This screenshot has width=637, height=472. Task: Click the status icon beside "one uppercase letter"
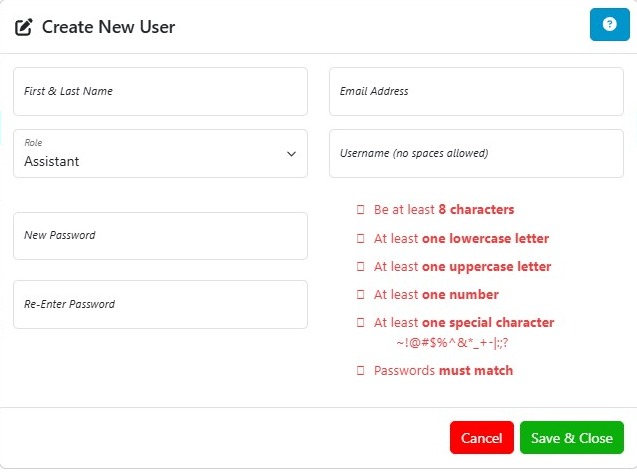tap(360, 267)
